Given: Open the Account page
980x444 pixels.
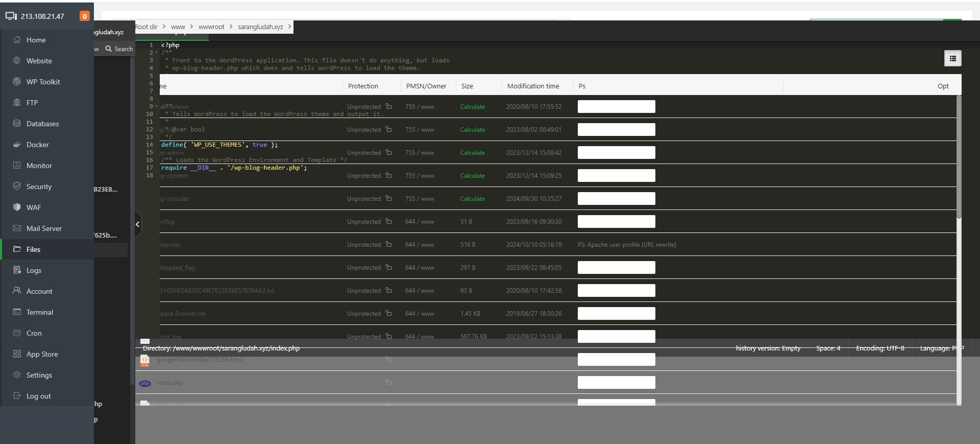Looking at the screenshot, I should point(39,291).
